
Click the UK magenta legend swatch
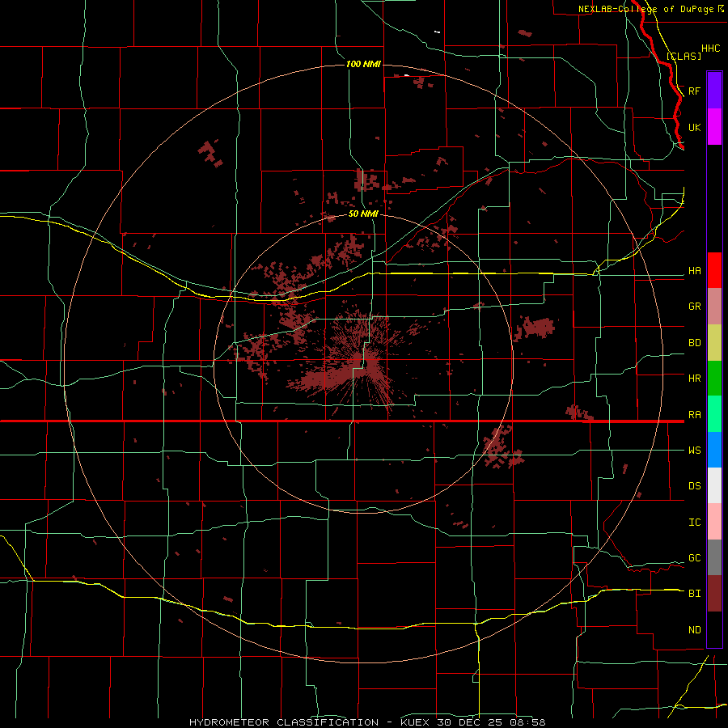tap(714, 127)
